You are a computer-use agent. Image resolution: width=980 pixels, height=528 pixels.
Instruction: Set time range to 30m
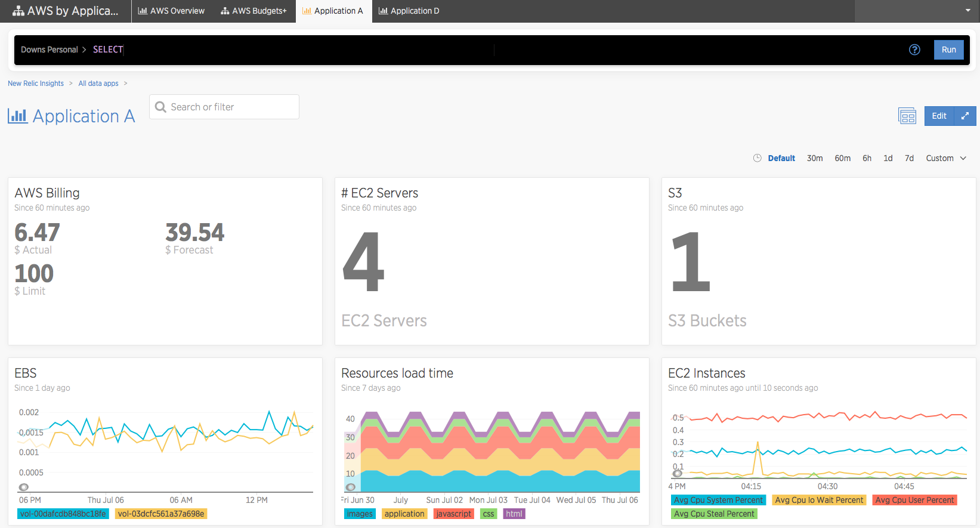tap(815, 158)
